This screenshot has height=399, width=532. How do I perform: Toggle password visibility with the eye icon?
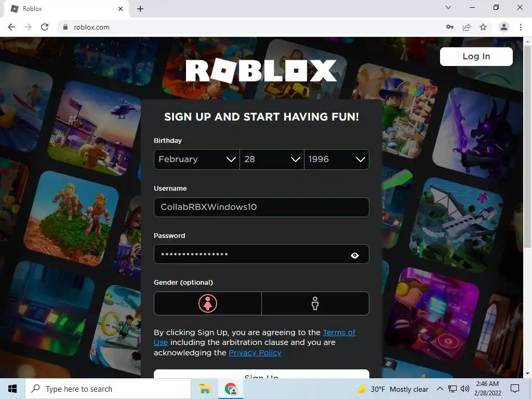[x=354, y=255]
